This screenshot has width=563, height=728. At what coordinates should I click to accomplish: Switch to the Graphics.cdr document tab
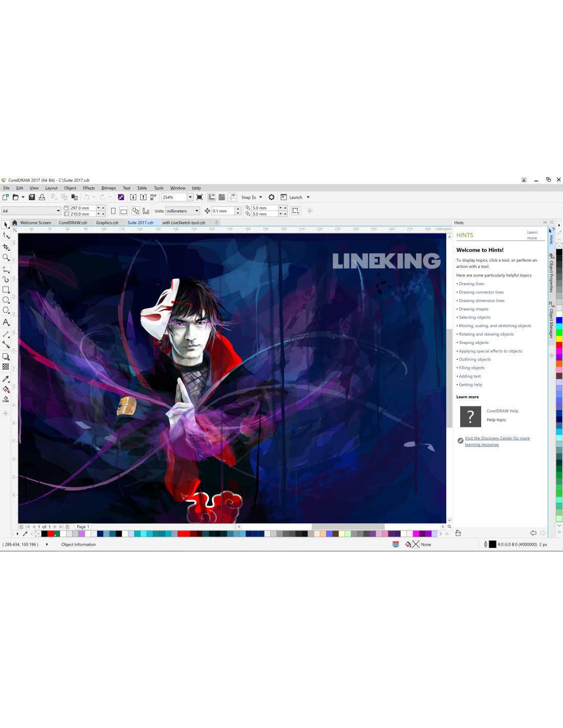pyautogui.click(x=107, y=223)
